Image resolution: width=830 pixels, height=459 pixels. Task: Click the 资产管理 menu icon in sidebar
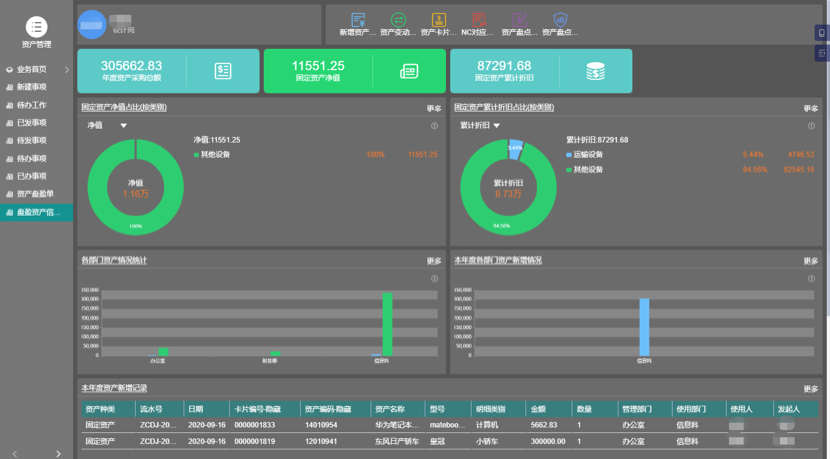[x=36, y=27]
